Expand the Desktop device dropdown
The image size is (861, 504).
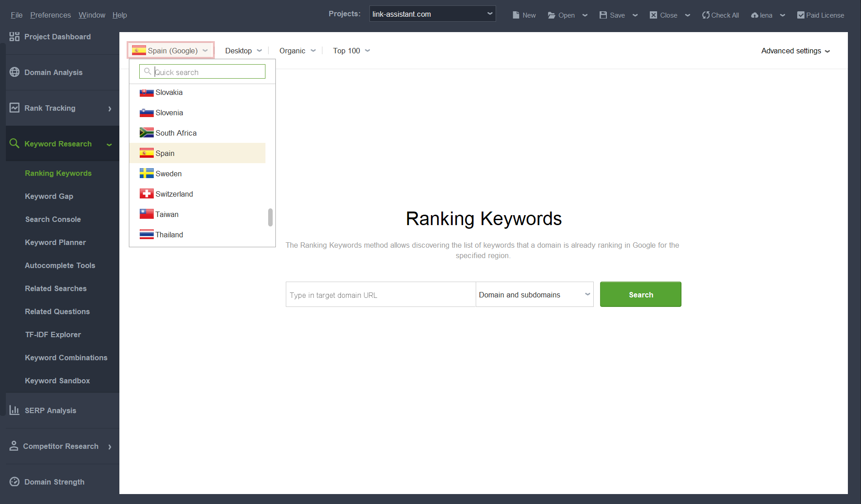tap(243, 51)
